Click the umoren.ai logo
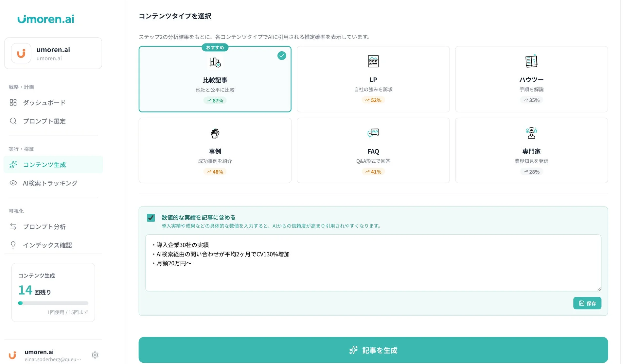Viewport: 638px width, 364px height. coord(45,19)
